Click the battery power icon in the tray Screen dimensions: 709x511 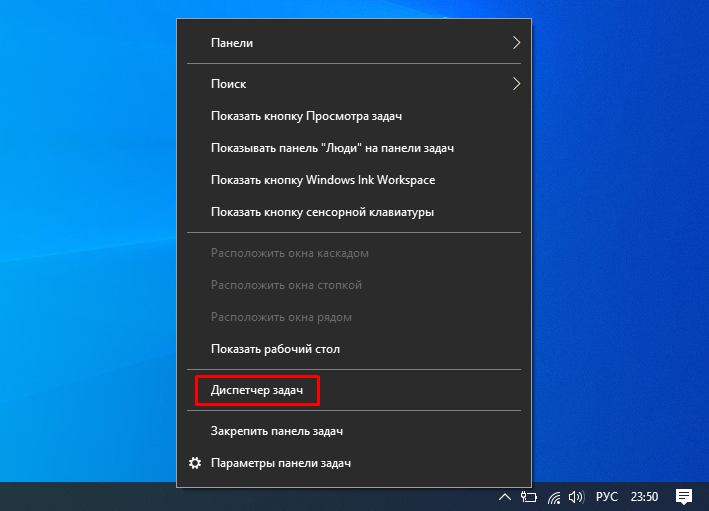click(x=528, y=497)
